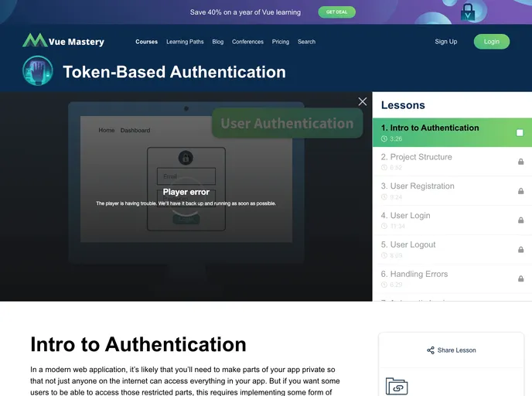Select lesson 6. Handling Errors
The width and height of the screenshot is (532, 396).
click(452, 278)
